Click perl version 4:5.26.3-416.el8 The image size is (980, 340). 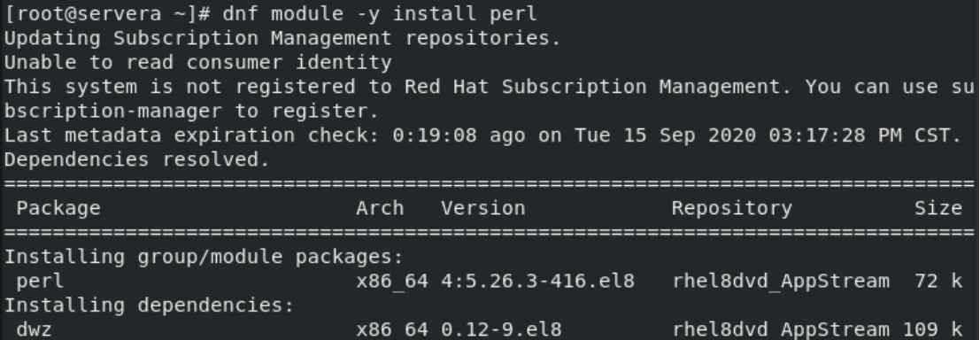(537, 282)
